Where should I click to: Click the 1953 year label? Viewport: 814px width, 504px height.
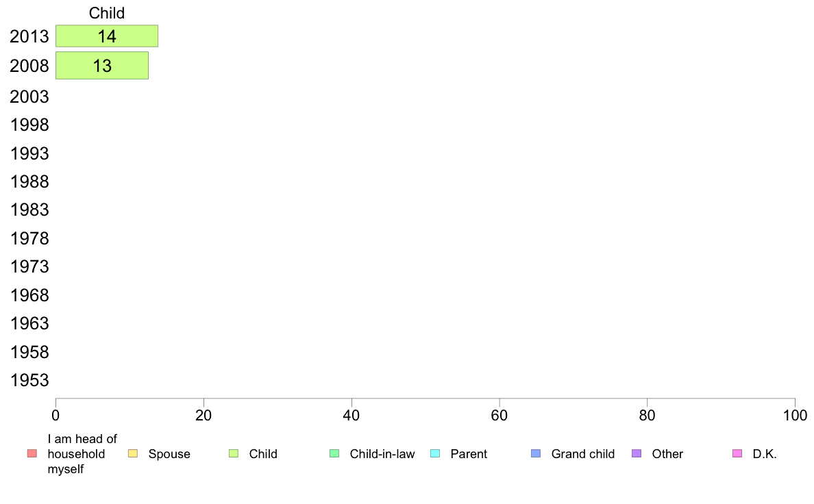point(29,381)
